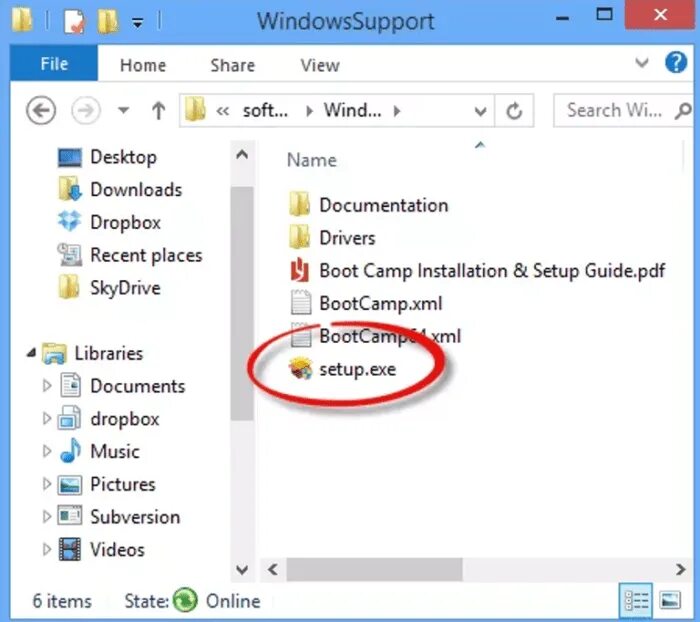Screen dimensions: 700x622
Task: Open Help with the question mark
Action: pyautogui.click(x=676, y=63)
